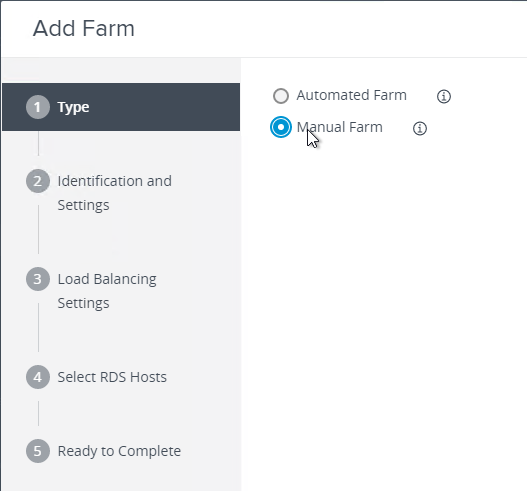Image resolution: width=527 pixels, height=491 pixels.
Task: Select the Manual Farm radio button
Action: click(x=281, y=127)
